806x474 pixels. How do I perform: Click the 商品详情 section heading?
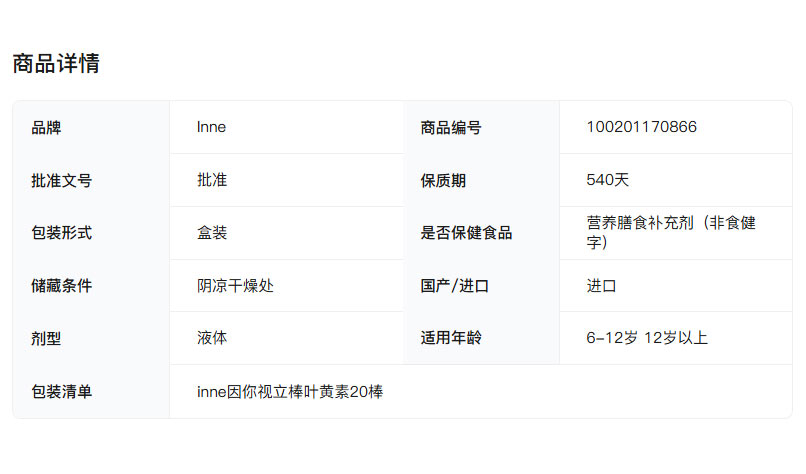tap(56, 64)
